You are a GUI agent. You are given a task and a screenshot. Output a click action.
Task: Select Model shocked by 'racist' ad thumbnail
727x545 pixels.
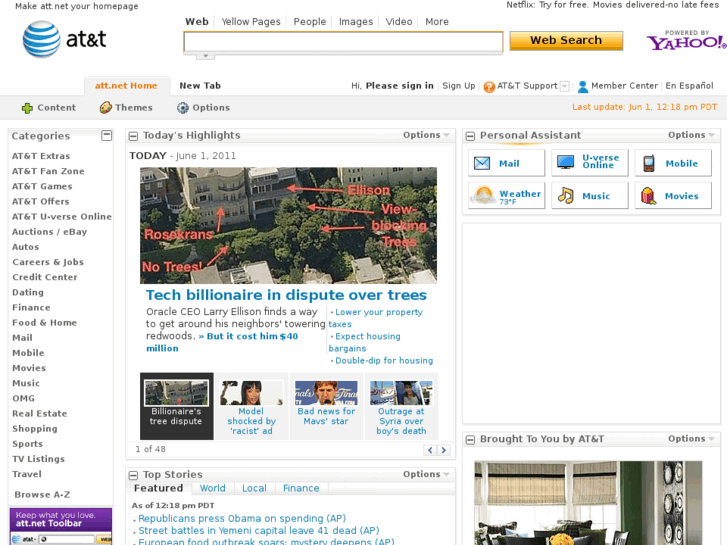[x=251, y=406]
